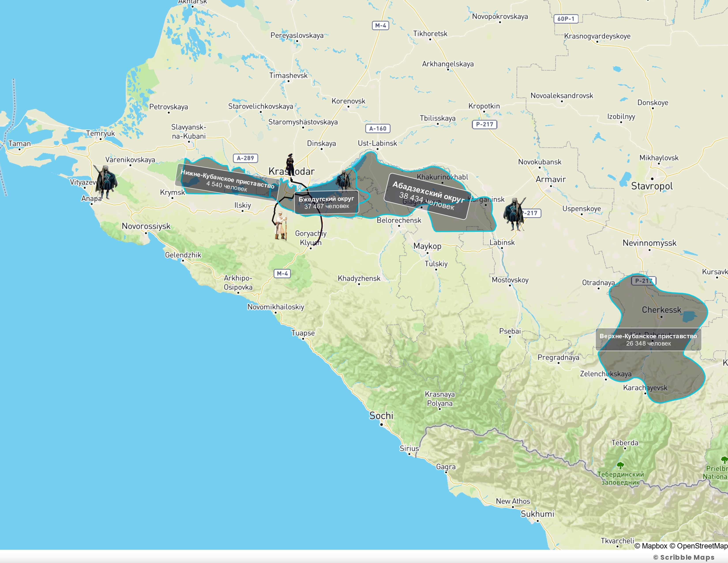728x563 pixels.
Task: Click the Novopokrovskaya label
Action: point(500,16)
